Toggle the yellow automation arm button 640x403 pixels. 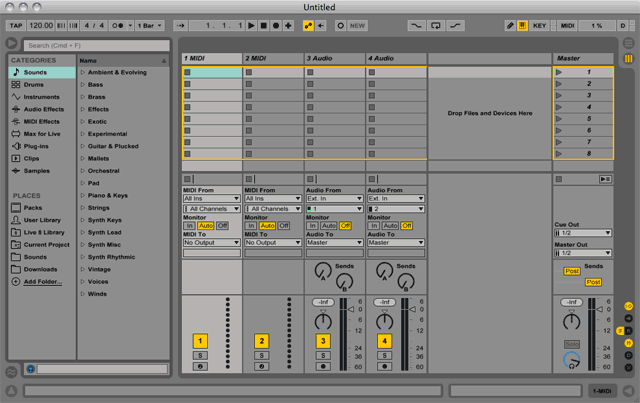[x=308, y=26]
